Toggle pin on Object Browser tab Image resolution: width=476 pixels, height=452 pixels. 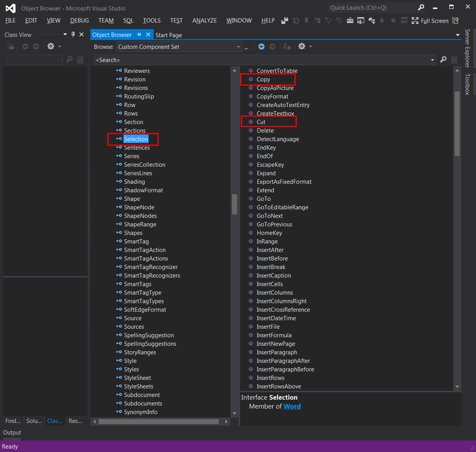coord(139,35)
